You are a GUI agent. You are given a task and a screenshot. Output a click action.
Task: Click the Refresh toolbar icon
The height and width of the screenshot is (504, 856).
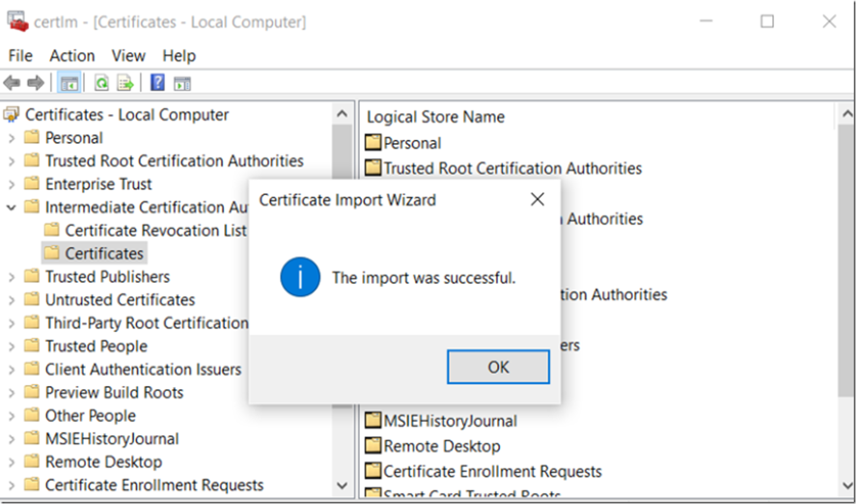(101, 83)
